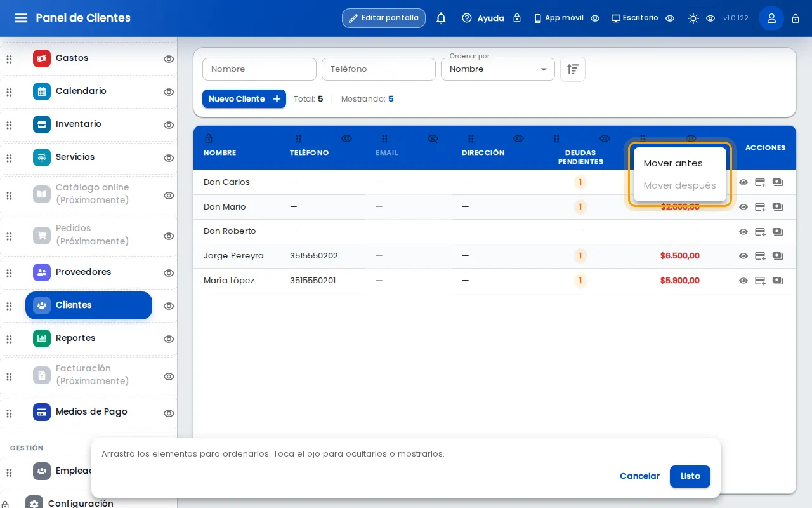
Task: Grab the drag handle above Teléfono column
Action: tap(298, 138)
